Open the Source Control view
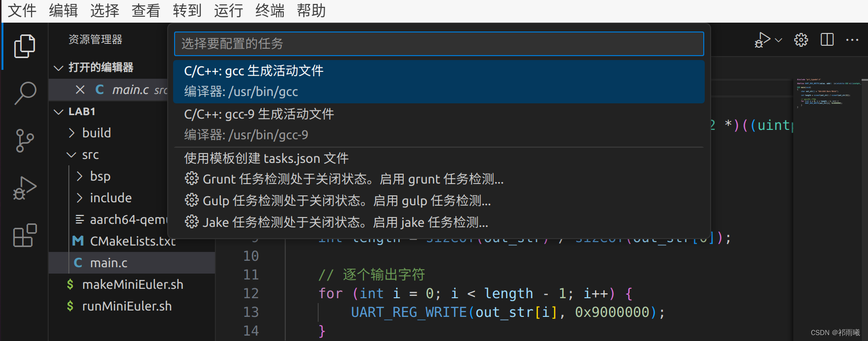Image resolution: width=868 pixels, height=341 pixels. coord(25,141)
